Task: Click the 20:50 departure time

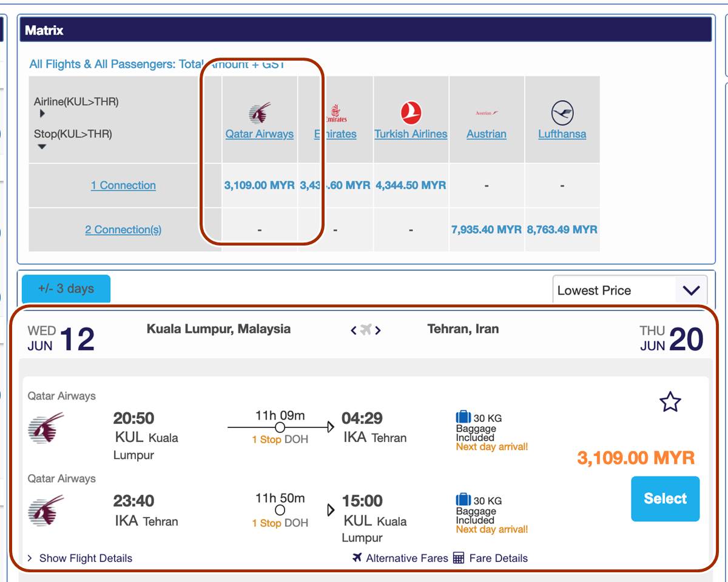Action: point(133,418)
